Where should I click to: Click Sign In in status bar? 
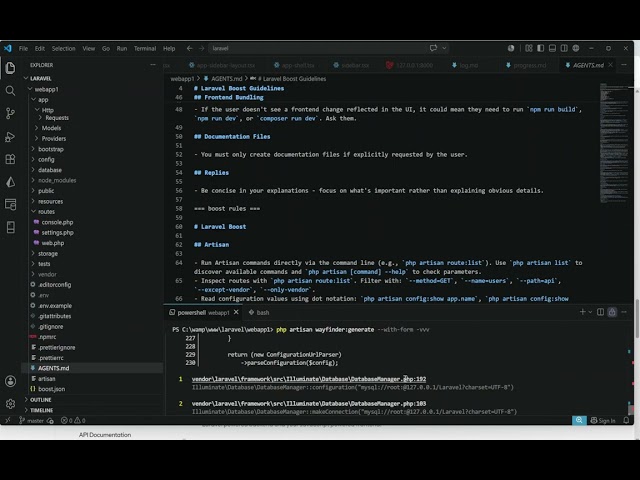(x=603, y=420)
